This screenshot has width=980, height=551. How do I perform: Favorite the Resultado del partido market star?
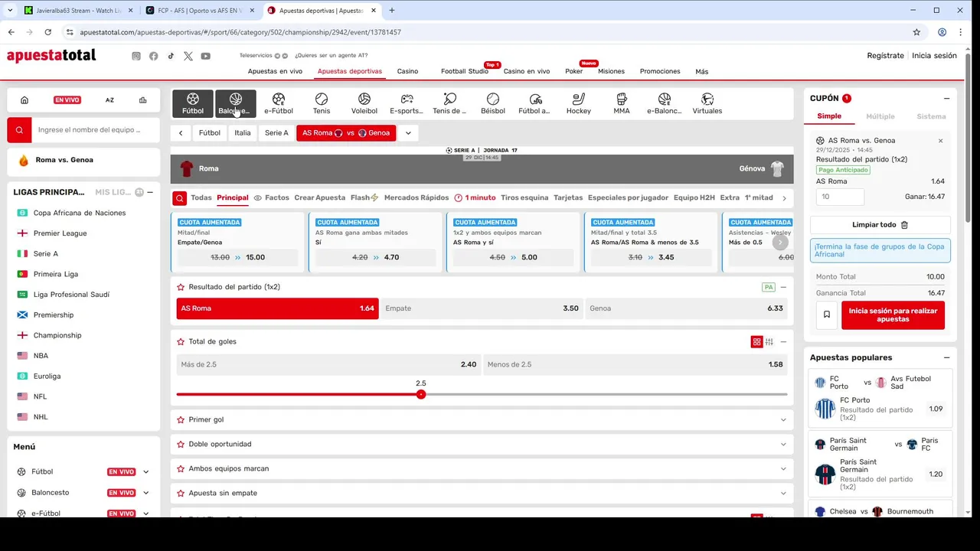pyautogui.click(x=181, y=287)
